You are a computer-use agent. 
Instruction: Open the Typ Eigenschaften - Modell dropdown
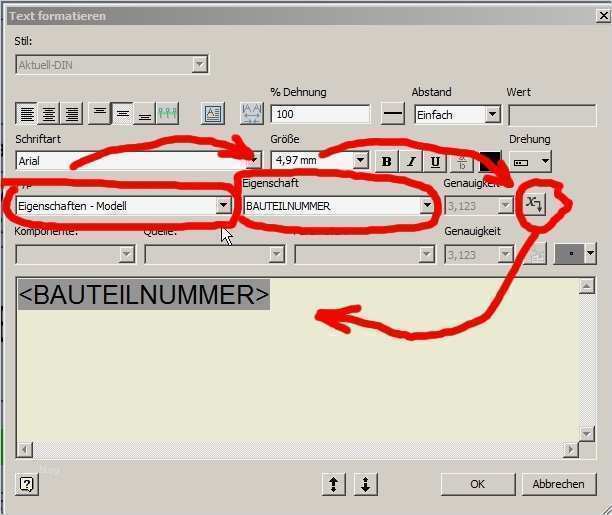[223, 205]
